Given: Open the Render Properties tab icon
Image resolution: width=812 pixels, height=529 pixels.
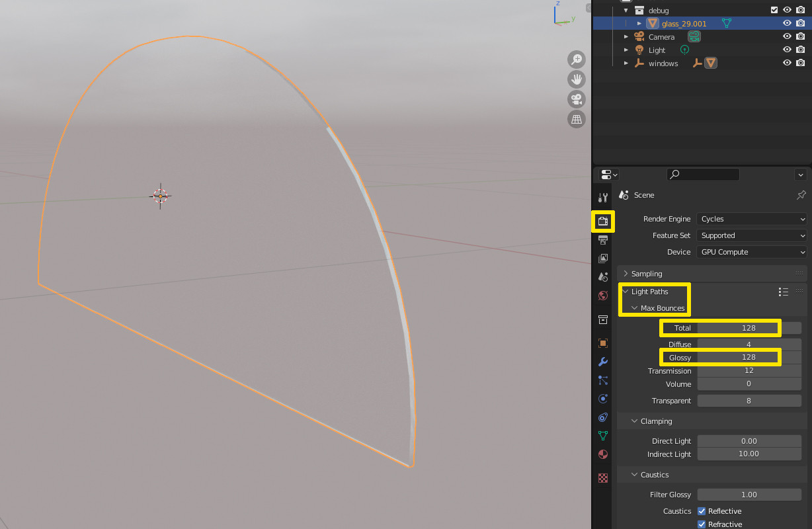Looking at the screenshot, I should pyautogui.click(x=602, y=222).
